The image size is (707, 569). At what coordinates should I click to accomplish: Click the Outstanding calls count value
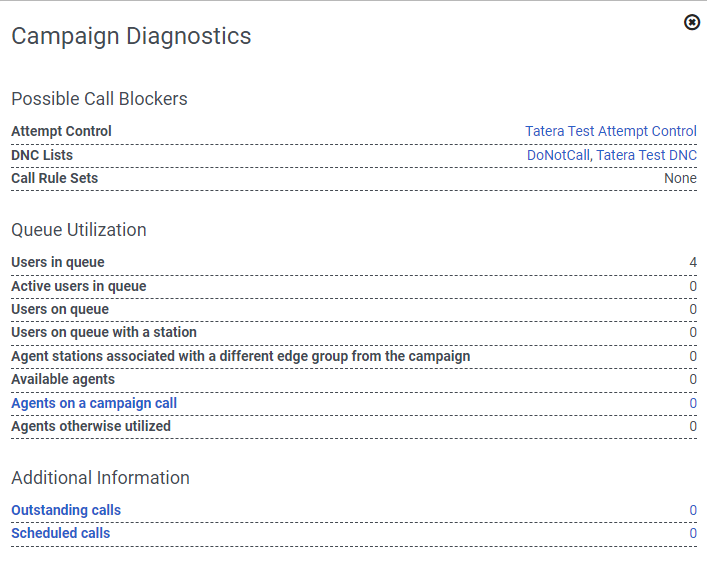(x=693, y=510)
